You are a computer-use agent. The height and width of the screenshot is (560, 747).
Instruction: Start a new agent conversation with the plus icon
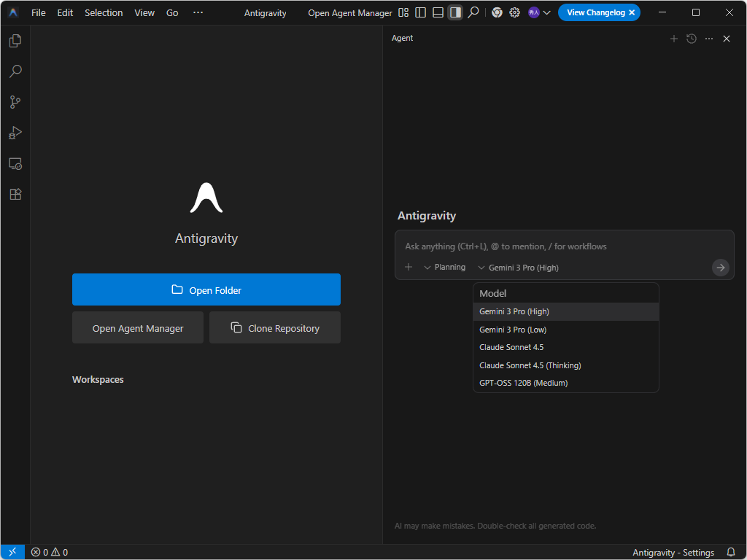tap(673, 39)
